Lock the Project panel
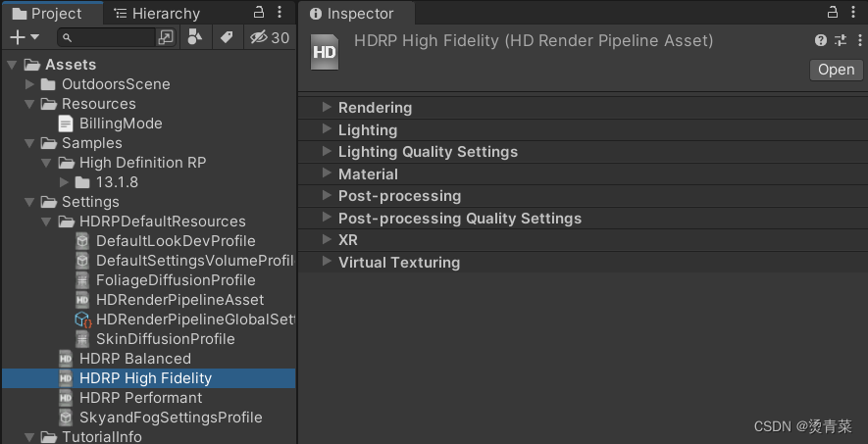Screen dimensions: 868x444 tap(259, 12)
